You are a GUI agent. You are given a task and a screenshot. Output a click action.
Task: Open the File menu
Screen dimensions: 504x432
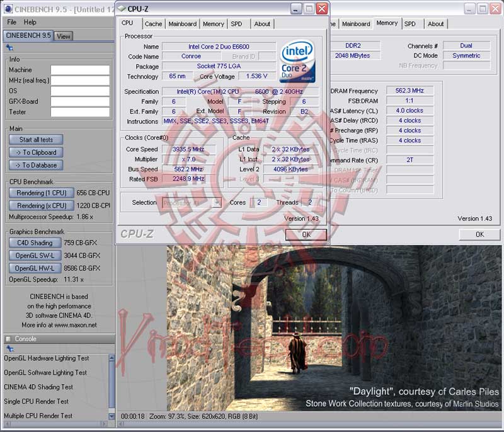coord(11,22)
